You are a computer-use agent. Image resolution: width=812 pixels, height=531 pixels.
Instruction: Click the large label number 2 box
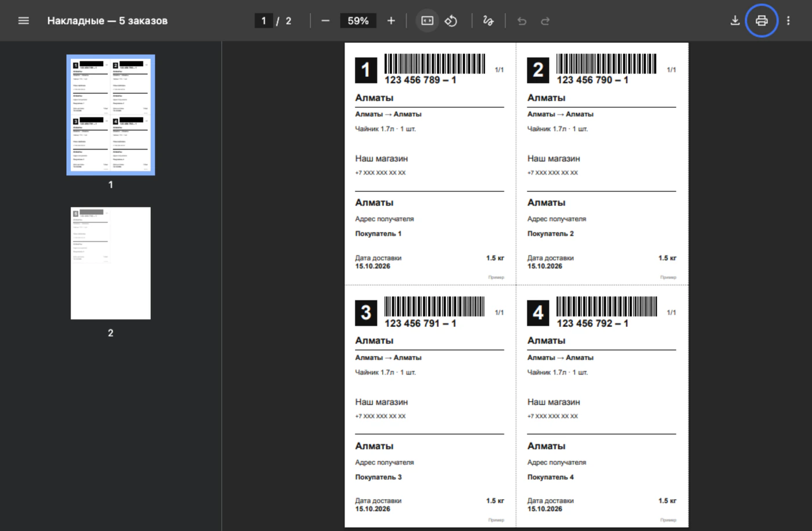point(538,70)
